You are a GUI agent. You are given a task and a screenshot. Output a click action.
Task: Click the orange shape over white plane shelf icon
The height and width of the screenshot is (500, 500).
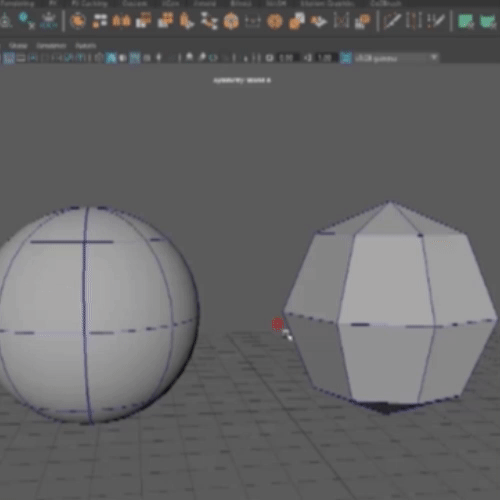[x=319, y=21]
